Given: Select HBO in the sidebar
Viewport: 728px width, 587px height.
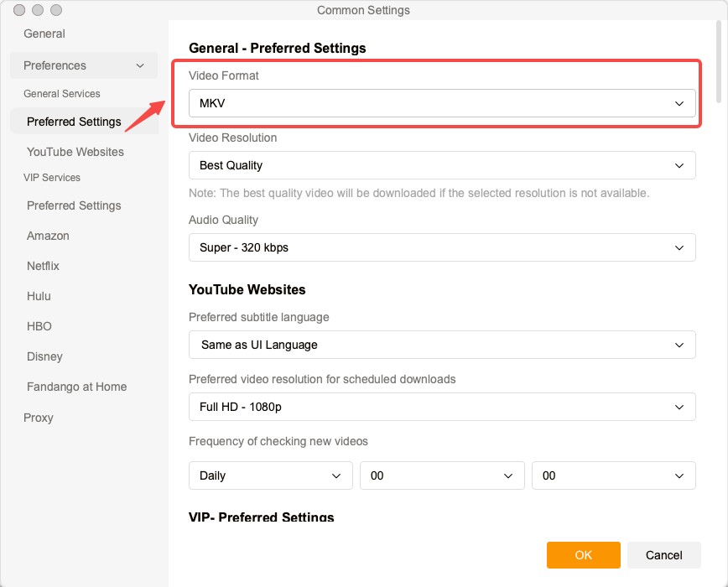Looking at the screenshot, I should 39,326.
